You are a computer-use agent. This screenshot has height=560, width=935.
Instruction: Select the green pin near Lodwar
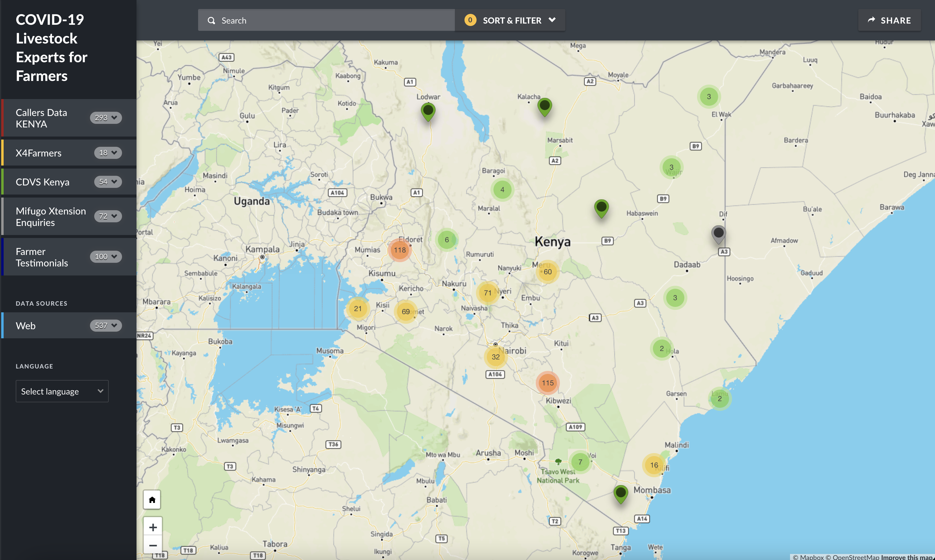click(x=428, y=112)
